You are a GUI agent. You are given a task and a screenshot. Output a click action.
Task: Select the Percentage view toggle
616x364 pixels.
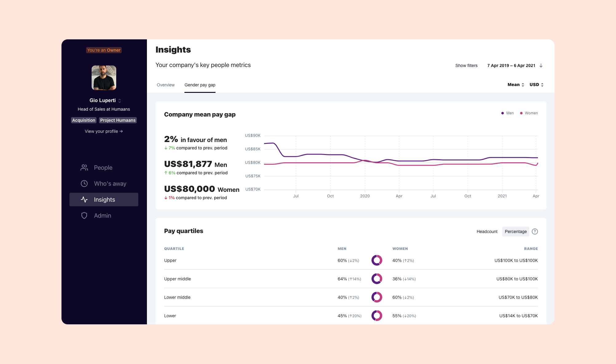point(515,231)
